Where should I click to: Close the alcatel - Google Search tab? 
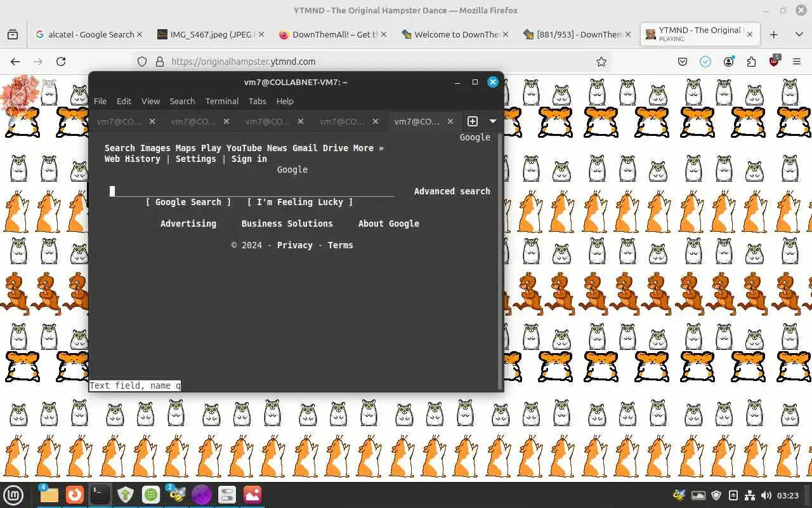coord(140,35)
